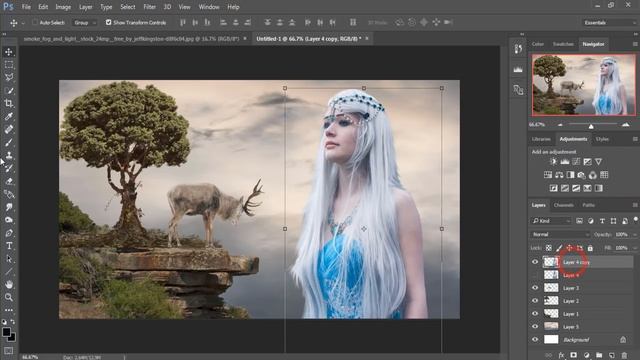The image size is (640, 360).
Task: Click the Navigator preview thumbnail
Action: click(584, 85)
